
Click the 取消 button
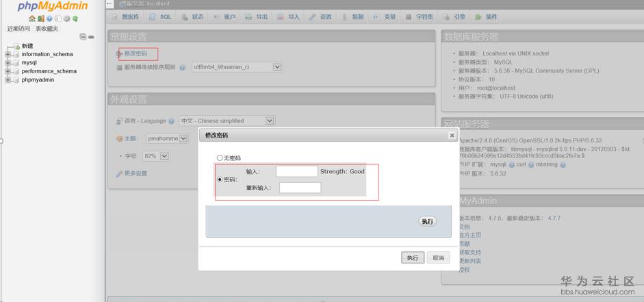(438, 257)
